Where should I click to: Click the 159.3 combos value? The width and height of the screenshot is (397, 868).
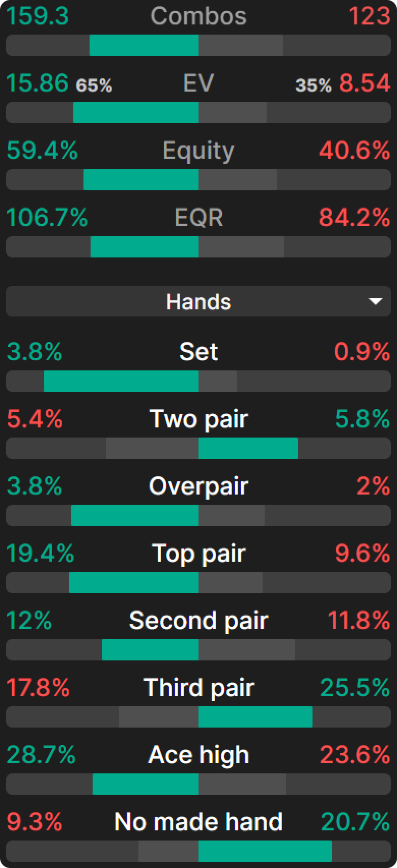(x=38, y=16)
